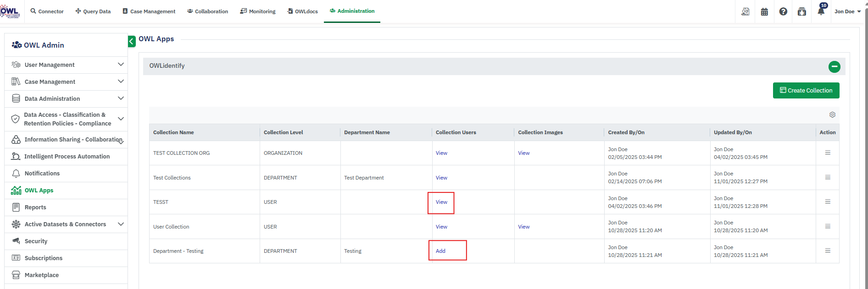Click the Create Collection button
868x289 pixels.
click(x=806, y=91)
